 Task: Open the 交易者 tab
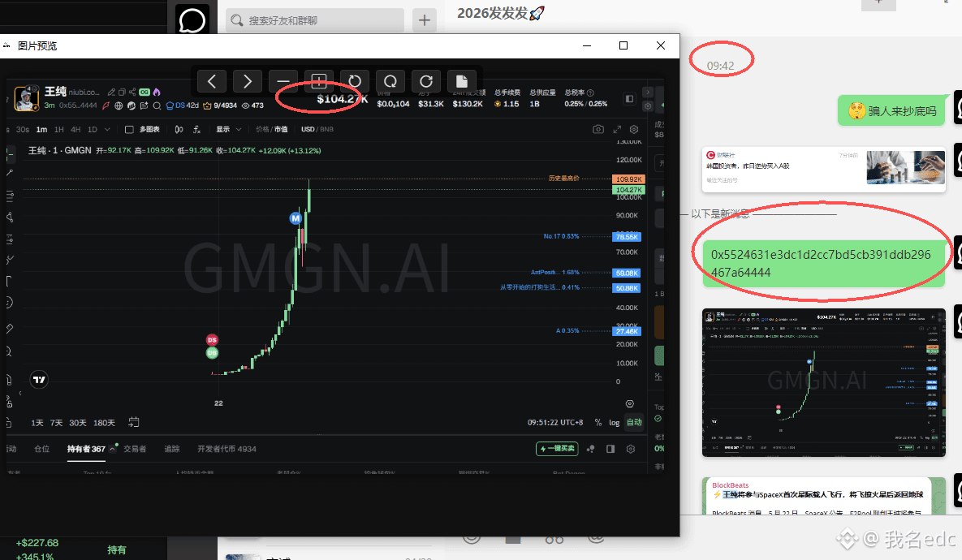(135, 449)
